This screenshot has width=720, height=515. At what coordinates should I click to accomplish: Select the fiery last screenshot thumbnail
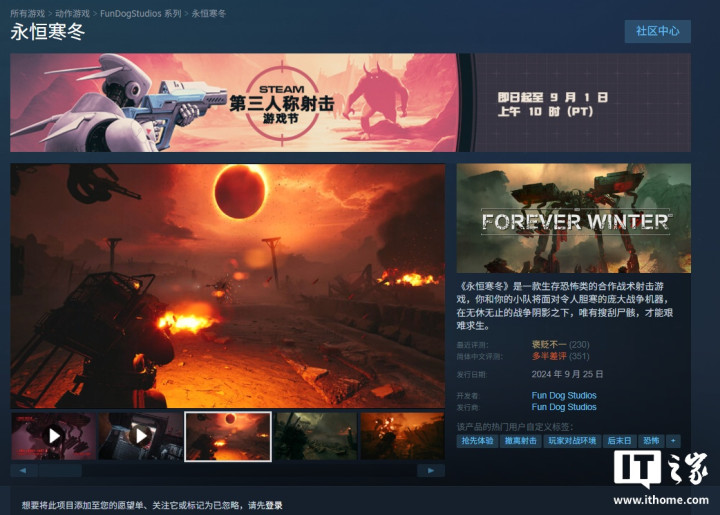point(402,436)
